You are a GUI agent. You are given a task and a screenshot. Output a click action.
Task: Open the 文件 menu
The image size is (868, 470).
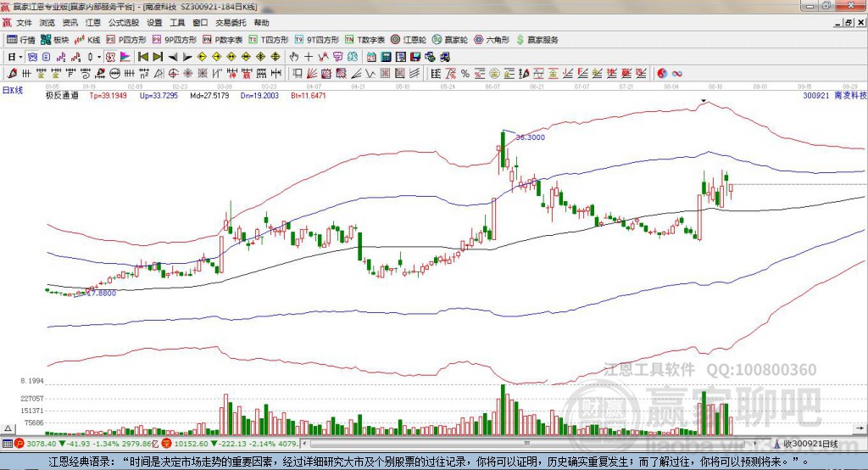(x=24, y=23)
